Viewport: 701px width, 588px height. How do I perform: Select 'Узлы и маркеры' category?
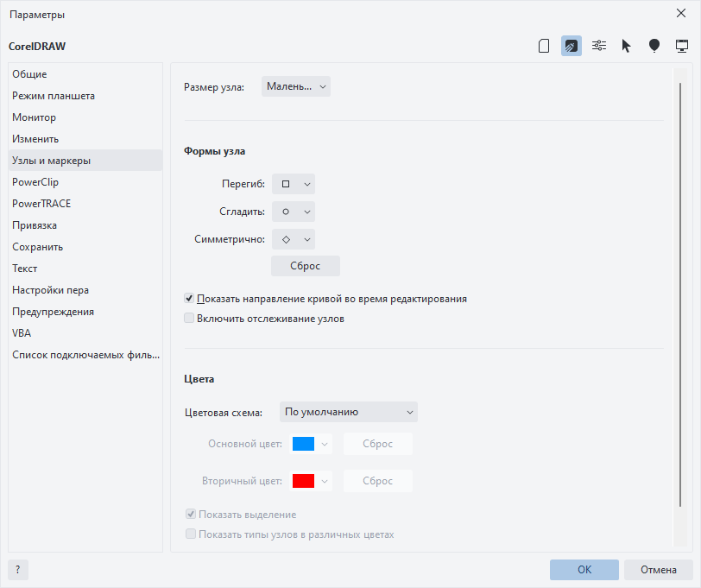tap(85, 160)
